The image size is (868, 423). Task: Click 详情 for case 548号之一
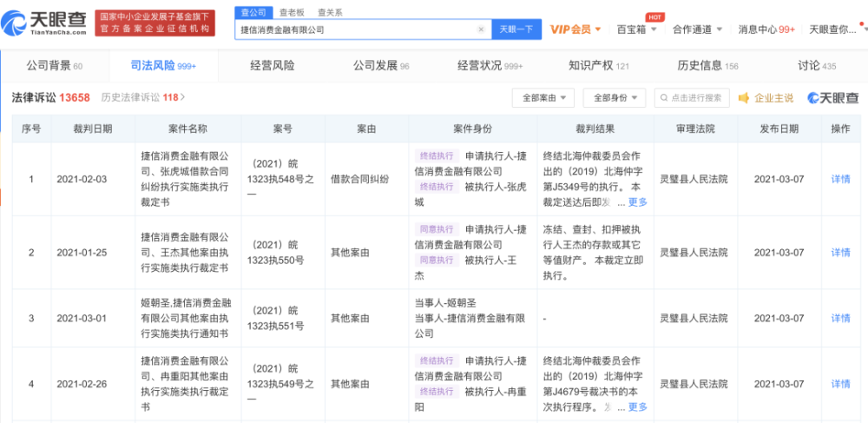[840, 180]
